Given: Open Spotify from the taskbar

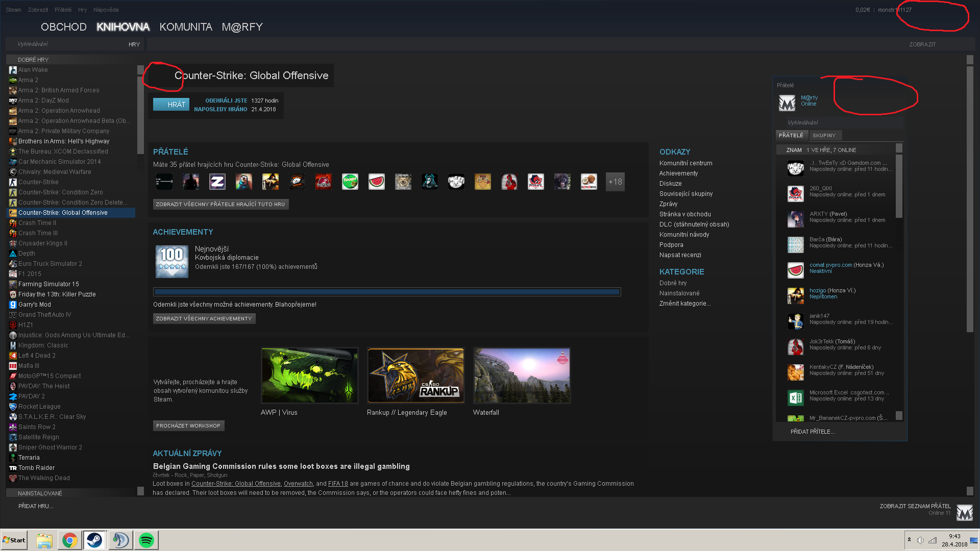Looking at the screenshot, I should (146, 540).
